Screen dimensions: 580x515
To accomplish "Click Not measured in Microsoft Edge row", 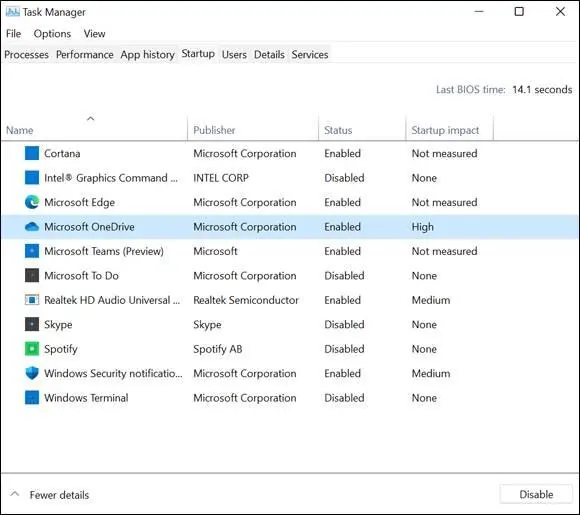I will coord(444,202).
